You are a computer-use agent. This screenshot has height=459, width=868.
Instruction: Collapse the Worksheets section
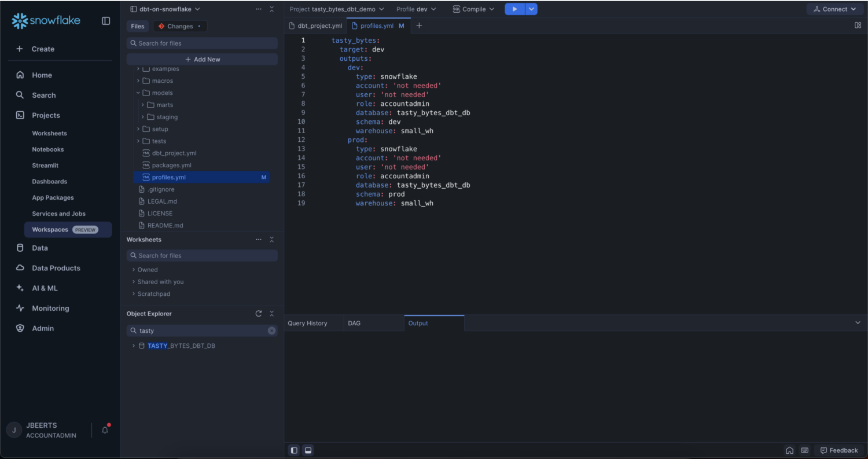[x=271, y=240]
